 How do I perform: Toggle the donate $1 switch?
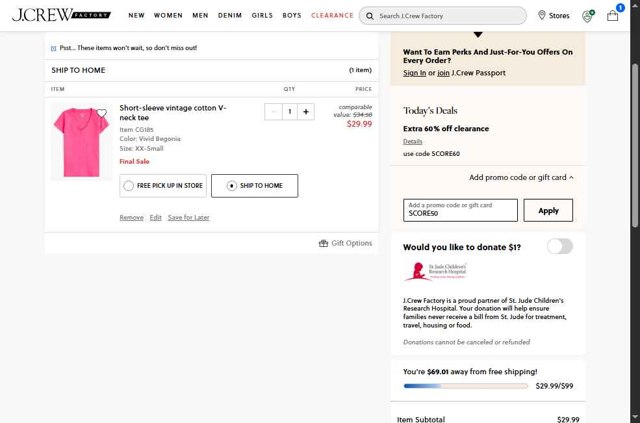(560, 247)
